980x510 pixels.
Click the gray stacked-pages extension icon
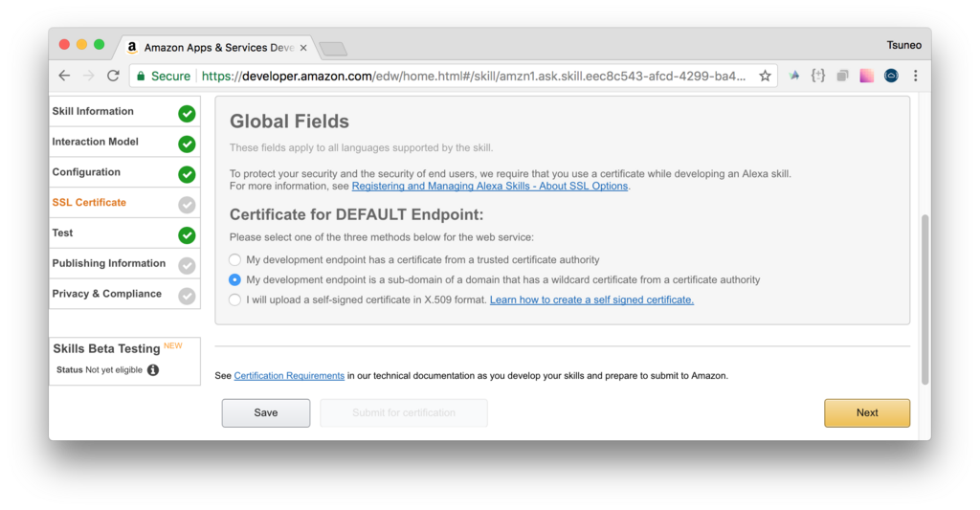coord(842,76)
